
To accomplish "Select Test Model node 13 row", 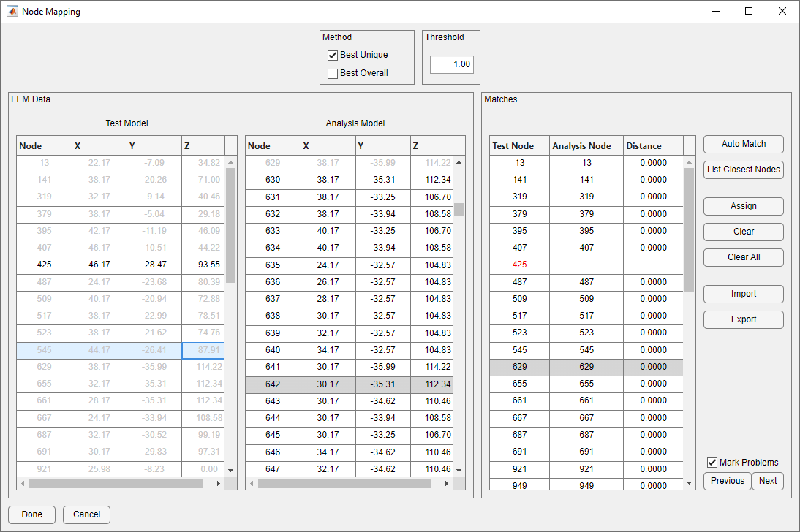I will click(x=121, y=163).
